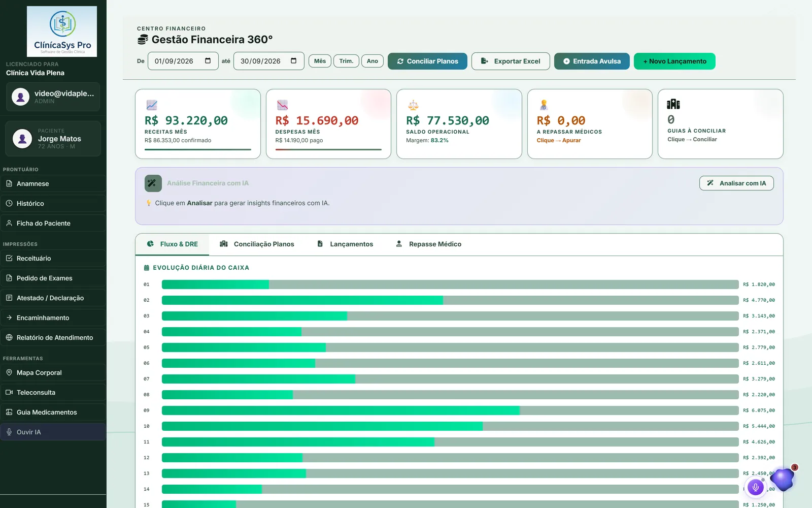812x508 pixels.
Task: Activate Ouvir IA microphone item
Action: point(53,432)
